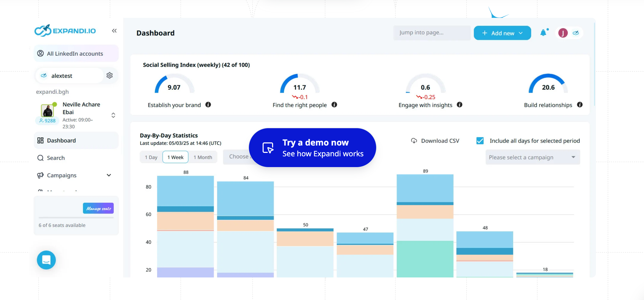
Task: Show info for Establish your brand
Action: (208, 105)
